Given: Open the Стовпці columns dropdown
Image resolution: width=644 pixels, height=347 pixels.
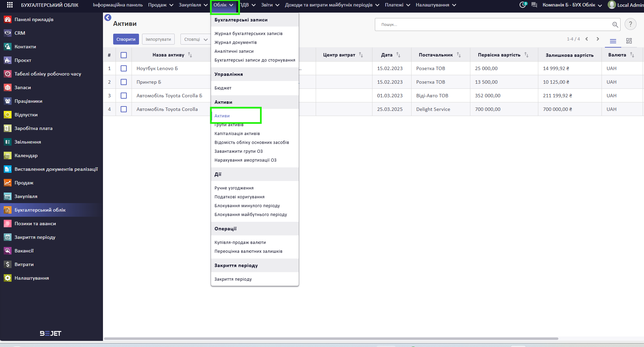Looking at the screenshot, I should tap(195, 39).
